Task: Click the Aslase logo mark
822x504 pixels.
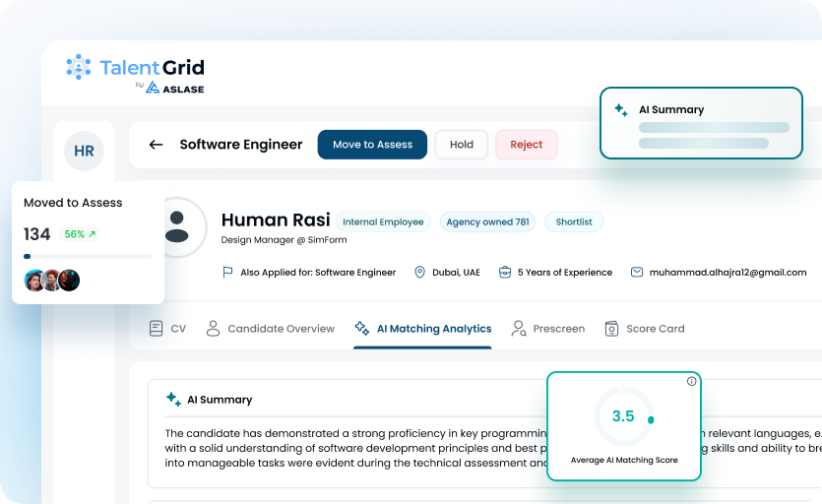Action: point(153,88)
